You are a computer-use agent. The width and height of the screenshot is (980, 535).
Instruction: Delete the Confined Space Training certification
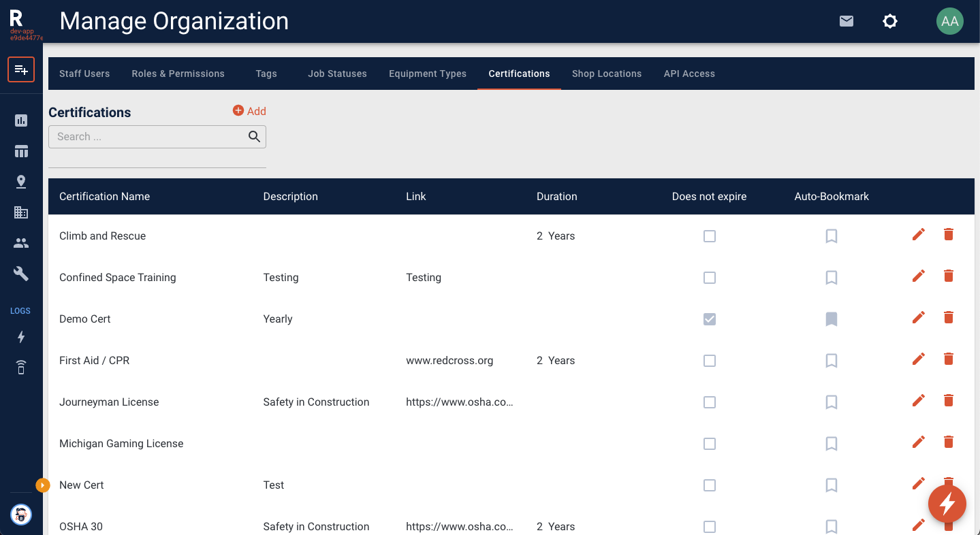pos(949,276)
